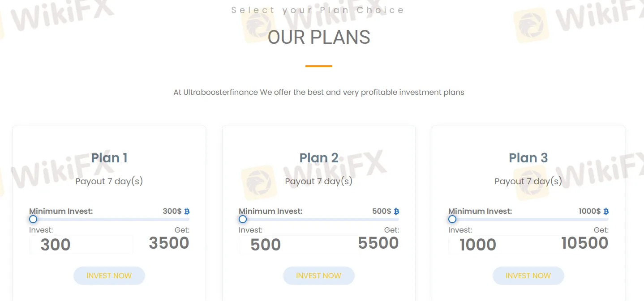
Task: Click the Plan 1 investment slider handle
Action: click(x=33, y=219)
